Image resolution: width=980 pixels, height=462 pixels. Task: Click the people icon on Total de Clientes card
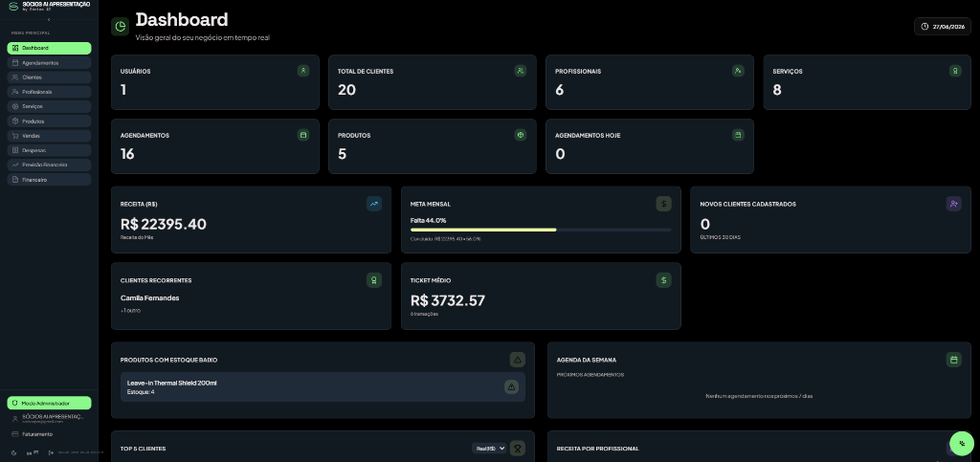[521, 71]
